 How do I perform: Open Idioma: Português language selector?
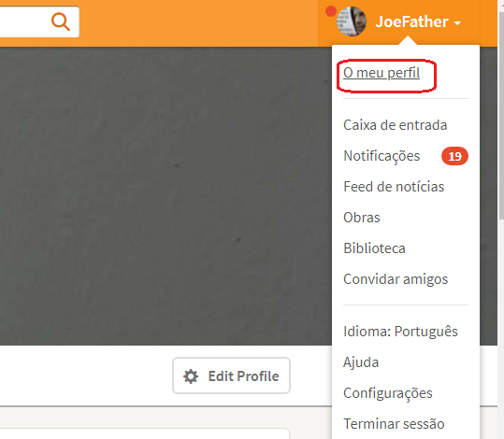[400, 332]
